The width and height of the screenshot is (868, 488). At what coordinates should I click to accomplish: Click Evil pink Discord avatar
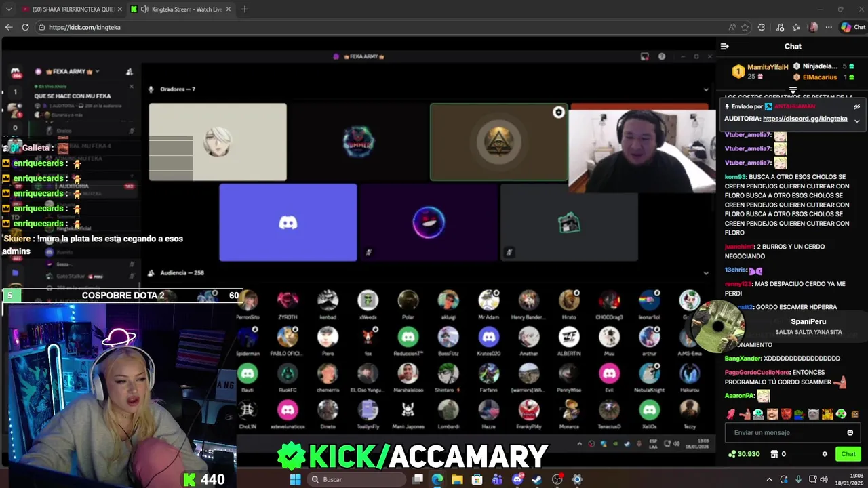tap(609, 373)
